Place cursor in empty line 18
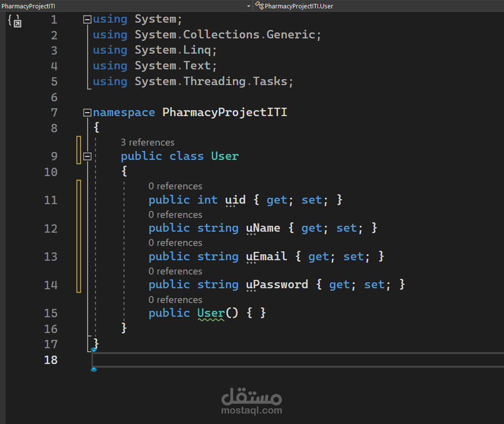Viewport: 504px width, 424px height. (x=298, y=360)
